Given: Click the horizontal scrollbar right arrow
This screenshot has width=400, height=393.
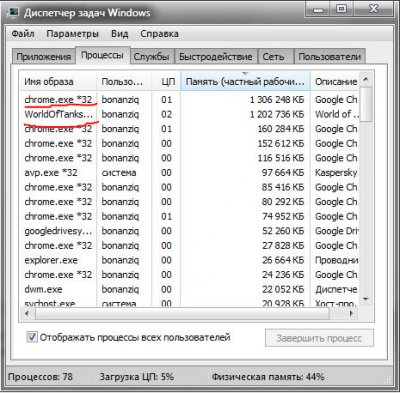Looking at the screenshot, I should point(351,313).
